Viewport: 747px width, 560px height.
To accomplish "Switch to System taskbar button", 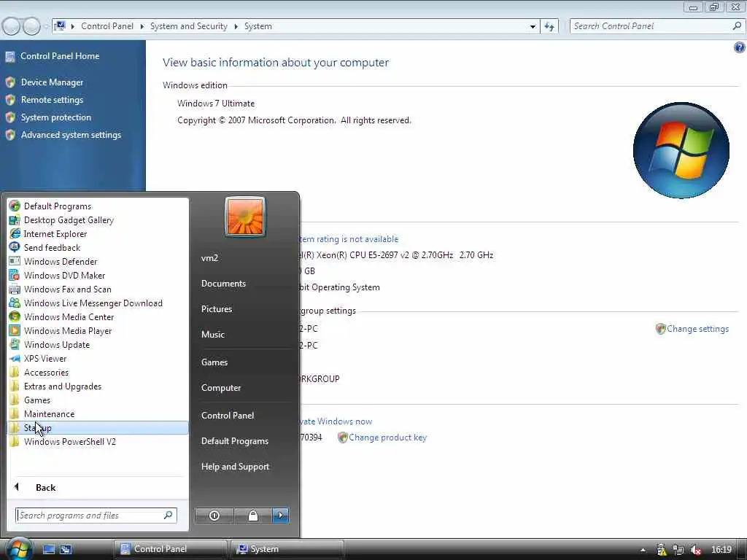I will (287, 549).
